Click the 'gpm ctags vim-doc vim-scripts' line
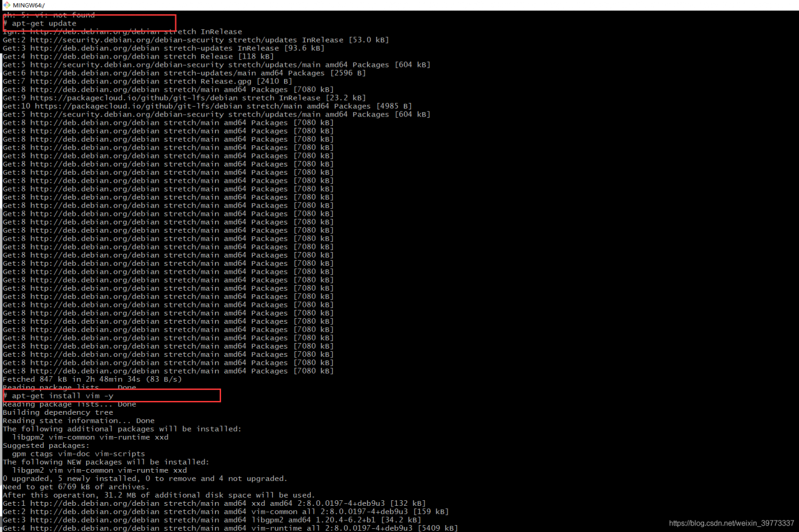 pos(79,454)
